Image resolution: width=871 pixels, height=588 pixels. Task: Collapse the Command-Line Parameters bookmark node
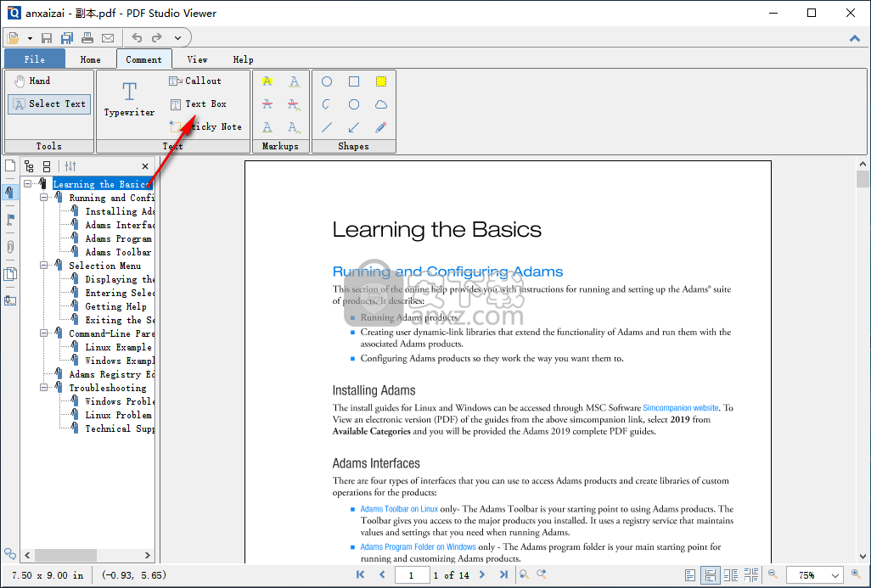coord(43,333)
